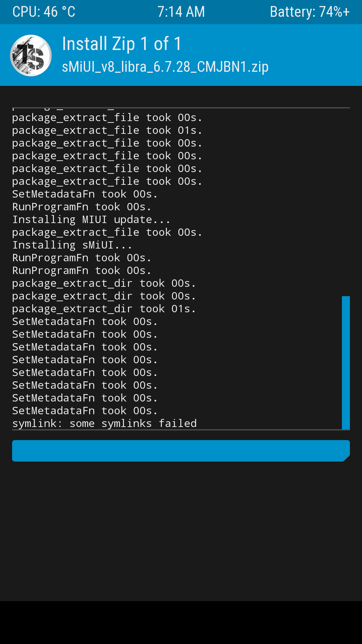
Task: Click the first package_extract_dir log line
Action: (x=104, y=283)
